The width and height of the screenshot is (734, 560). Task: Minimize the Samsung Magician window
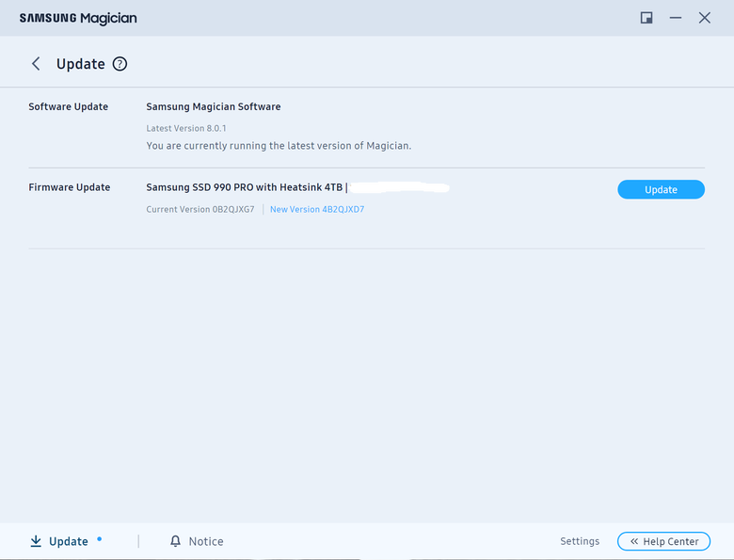[x=676, y=18]
